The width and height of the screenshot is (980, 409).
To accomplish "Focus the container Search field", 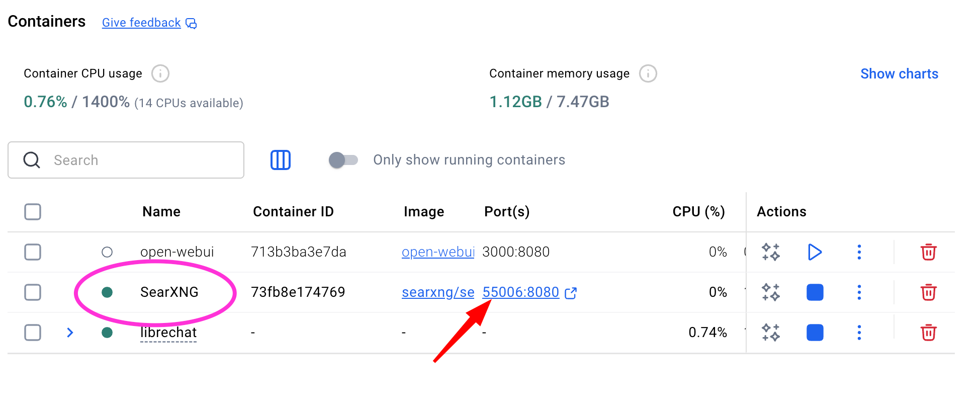I will [x=126, y=160].
